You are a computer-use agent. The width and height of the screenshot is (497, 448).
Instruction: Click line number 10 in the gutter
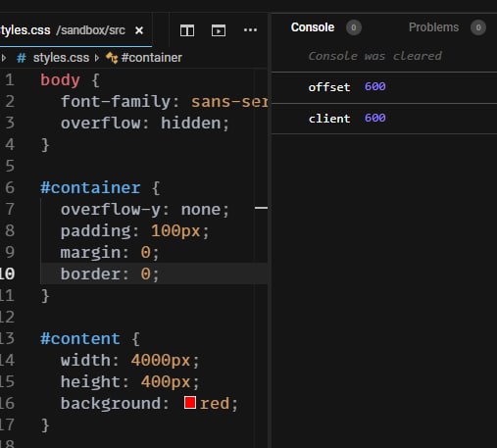[7, 274]
